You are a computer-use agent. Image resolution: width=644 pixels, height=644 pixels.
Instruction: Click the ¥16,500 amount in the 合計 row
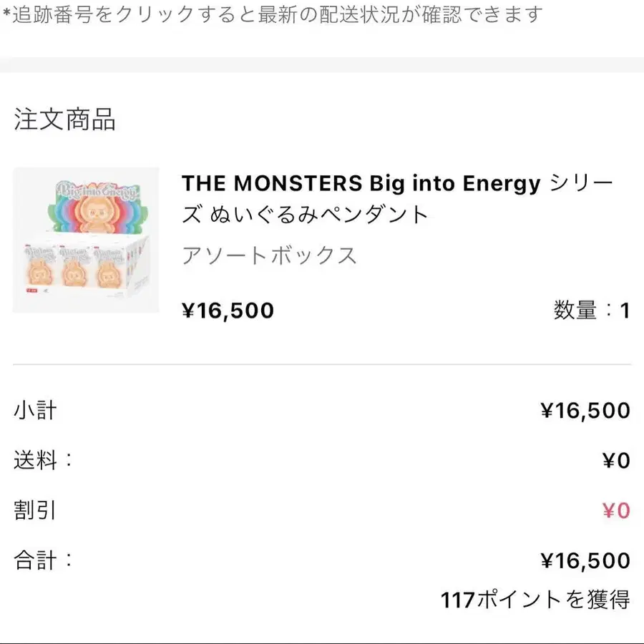click(x=585, y=561)
